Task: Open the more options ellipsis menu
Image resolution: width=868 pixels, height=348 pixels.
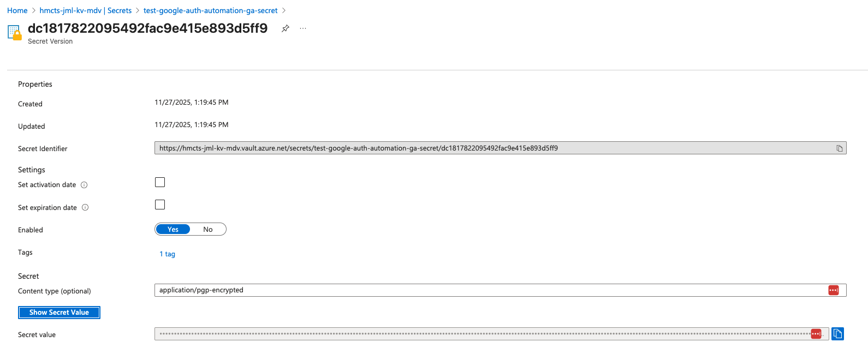Action: point(303,28)
